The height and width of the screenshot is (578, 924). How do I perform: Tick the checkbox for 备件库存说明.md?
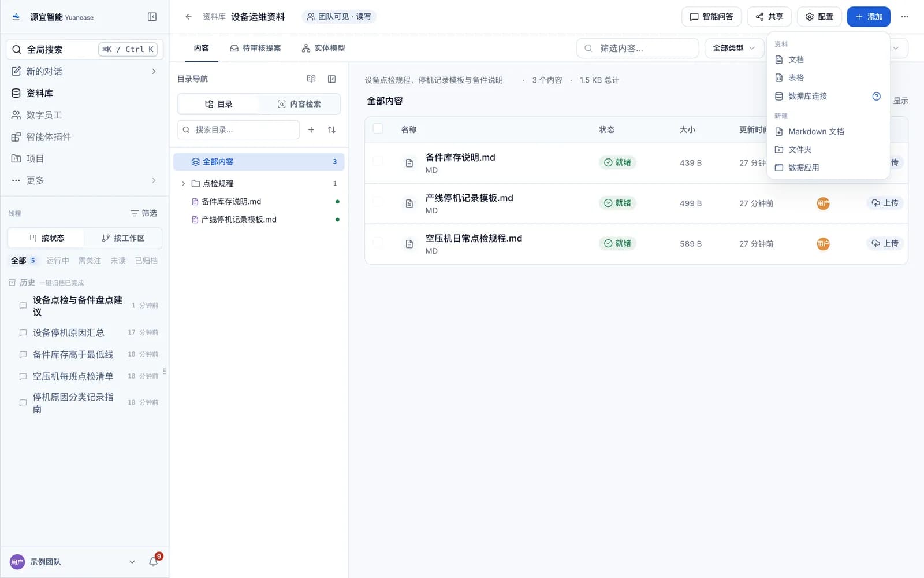tap(378, 161)
